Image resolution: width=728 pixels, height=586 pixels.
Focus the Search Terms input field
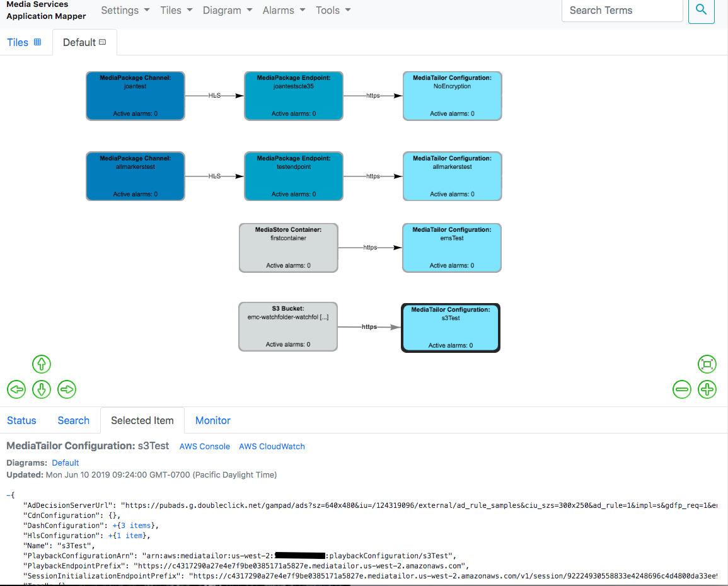622,10
